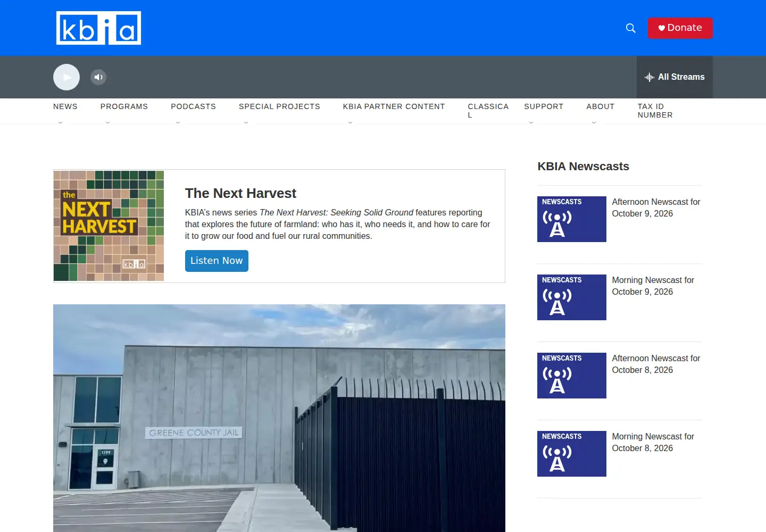Expand the chevron under SPECIAL PROJECTS
This screenshot has height=532, width=766.
tap(246, 122)
